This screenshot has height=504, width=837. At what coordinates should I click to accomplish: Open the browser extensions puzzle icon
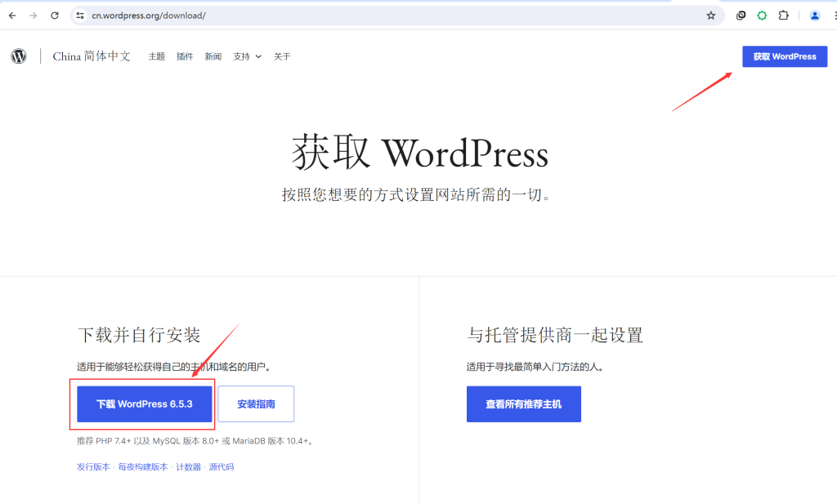click(x=784, y=16)
